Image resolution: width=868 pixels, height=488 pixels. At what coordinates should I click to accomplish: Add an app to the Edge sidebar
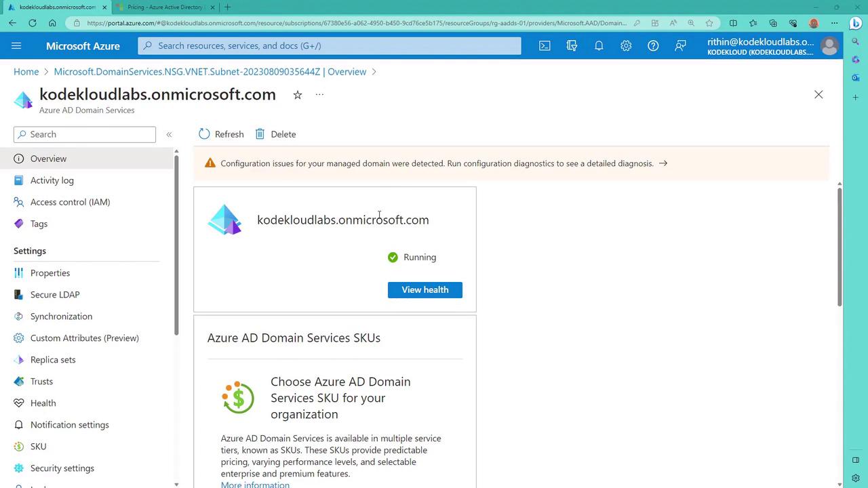(x=856, y=97)
